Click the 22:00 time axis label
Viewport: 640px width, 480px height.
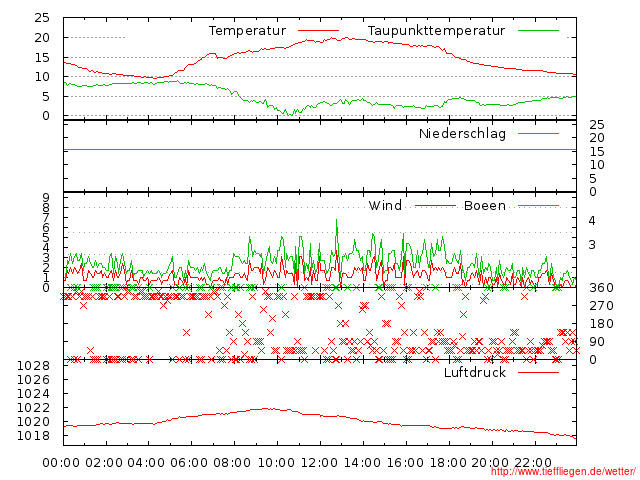(x=533, y=463)
